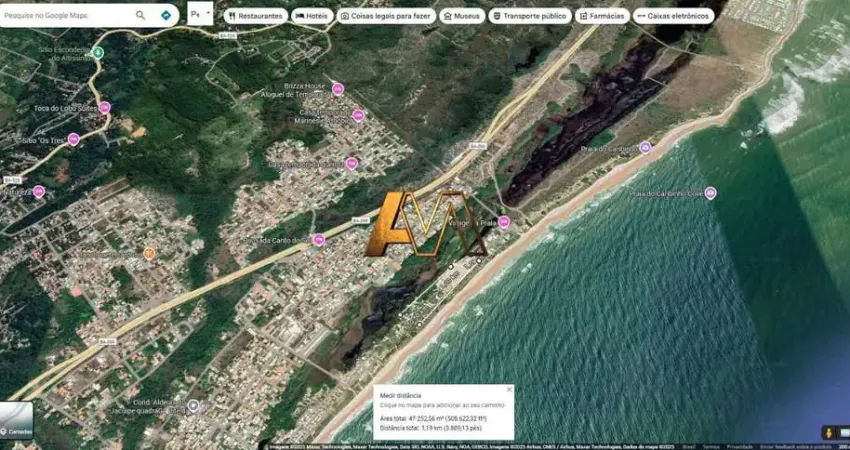Click the search magnifier icon
This screenshot has height=450, width=850.
pyautogui.click(x=140, y=16)
